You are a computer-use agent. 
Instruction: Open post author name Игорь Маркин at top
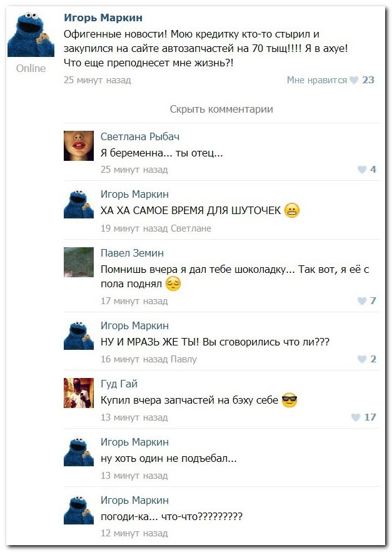click(103, 18)
